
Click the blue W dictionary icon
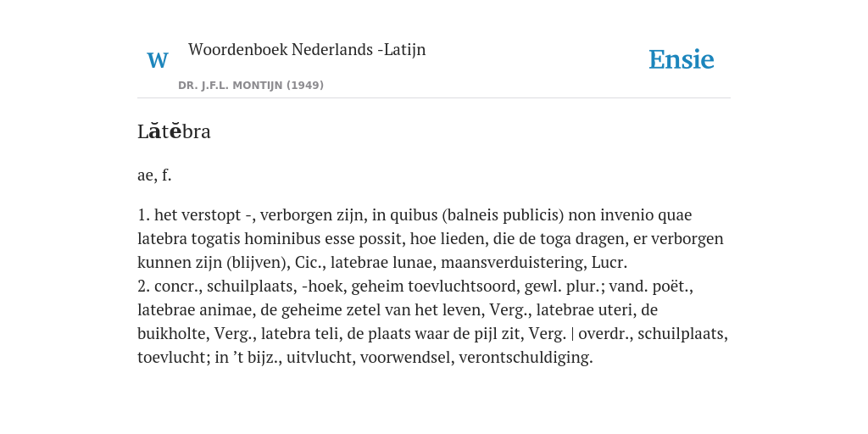[157, 60]
